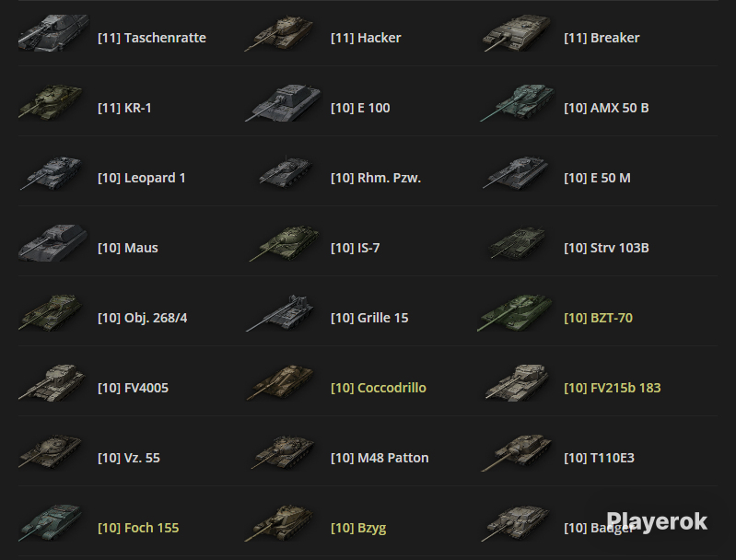Screen dimensions: 736x560
Task: Select the [10] Bzyg gold label
Action: [x=358, y=528]
